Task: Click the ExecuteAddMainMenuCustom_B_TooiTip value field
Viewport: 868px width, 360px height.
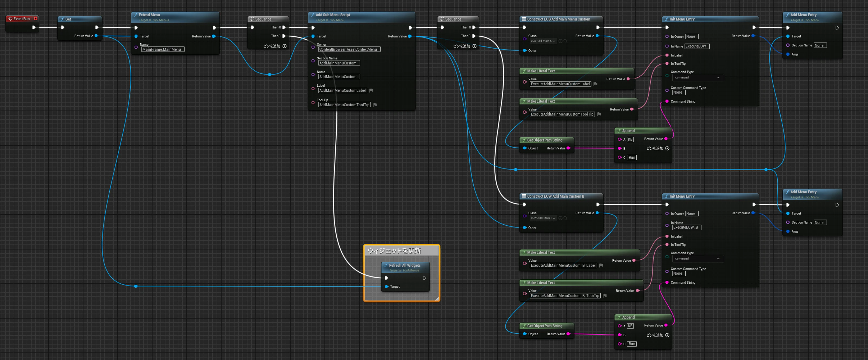Action: pos(565,296)
